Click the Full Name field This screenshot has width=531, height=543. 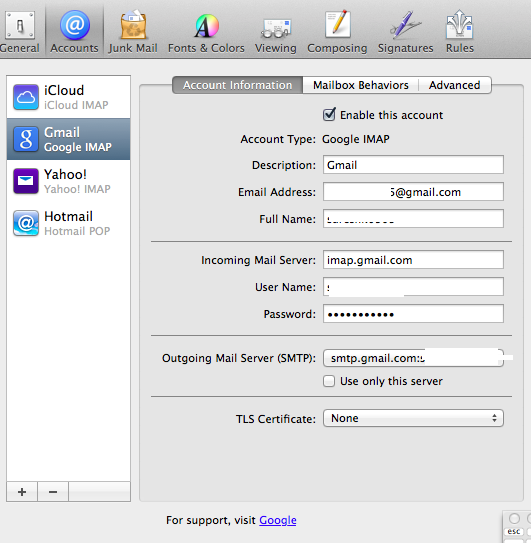413,219
